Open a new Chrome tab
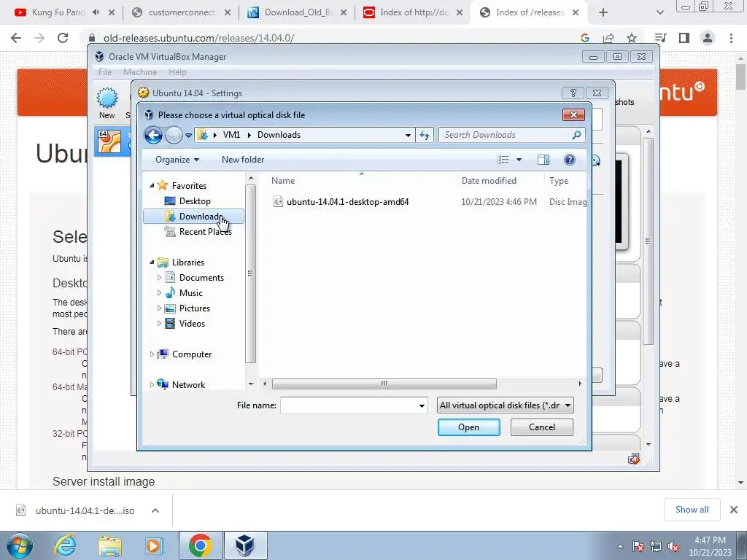This screenshot has width=747, height=560. point(603,12)
